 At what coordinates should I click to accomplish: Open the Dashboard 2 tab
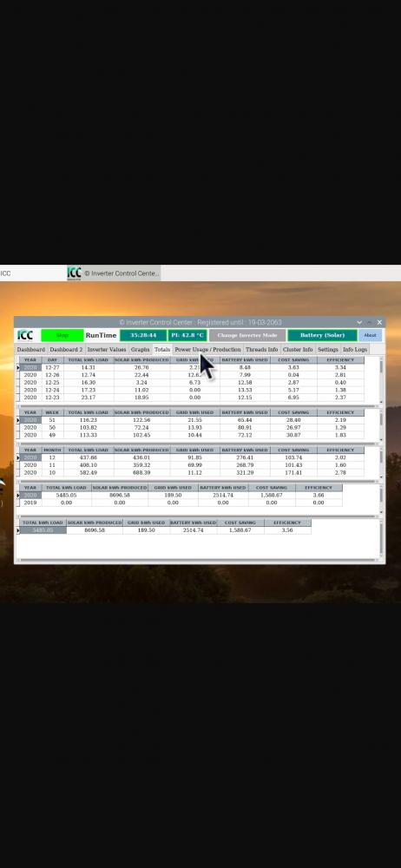[x=66, y=349]
